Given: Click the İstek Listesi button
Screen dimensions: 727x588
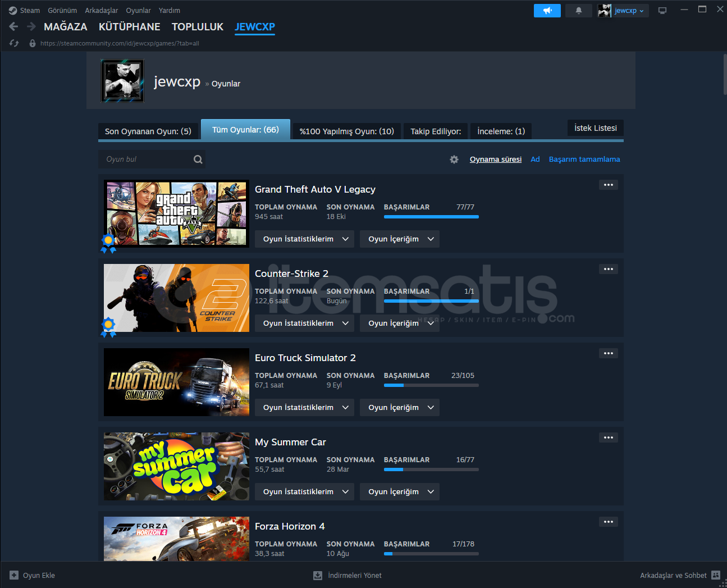Looking at the screenshot, I should point(595,128).
